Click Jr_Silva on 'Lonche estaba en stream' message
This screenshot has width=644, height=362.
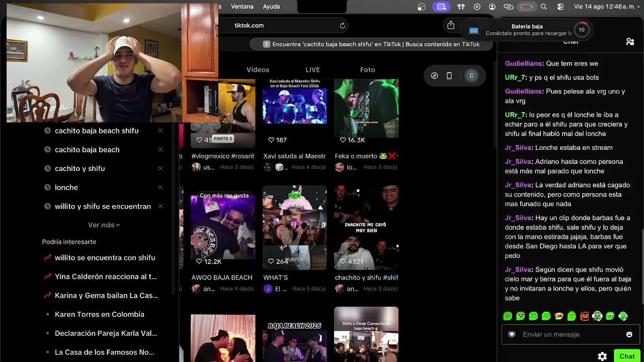click(519, 148)
